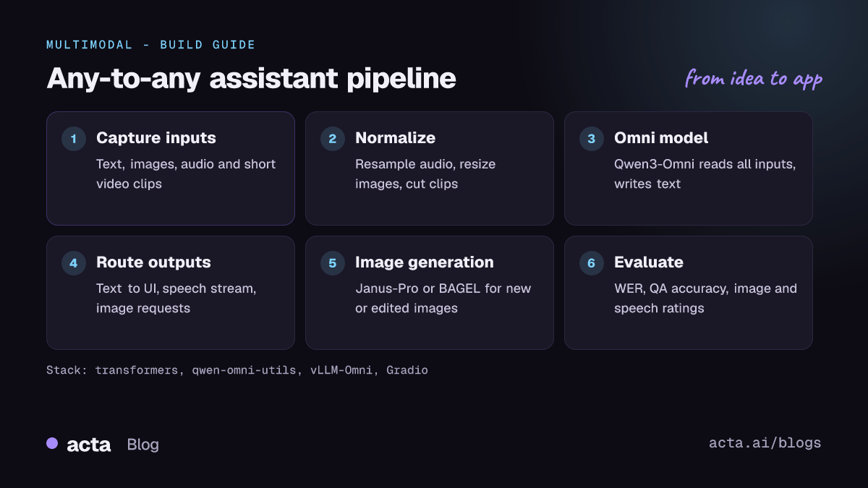Screen dimensions: 868x488
Task: Select the Evaluate heading
Action: point(649,262)
